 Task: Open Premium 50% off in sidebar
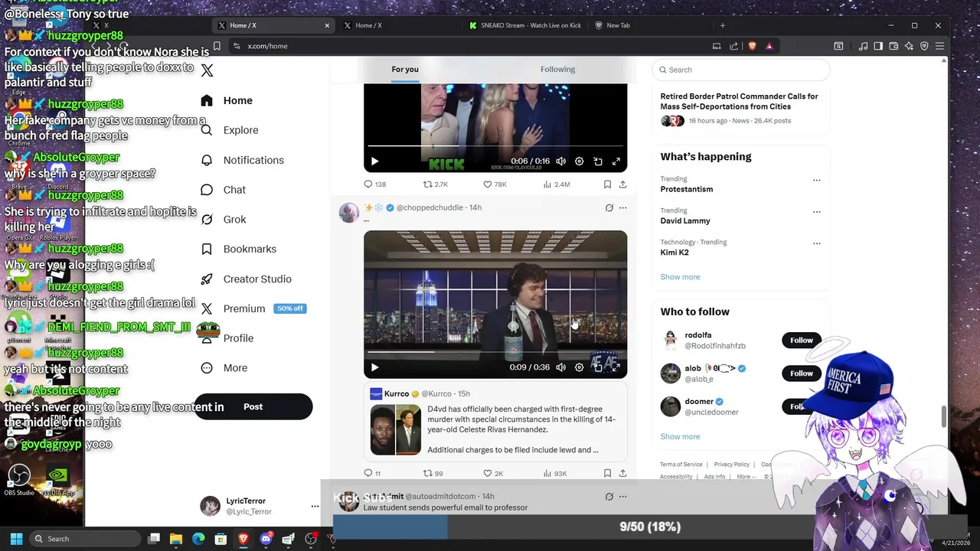[253, 308]
